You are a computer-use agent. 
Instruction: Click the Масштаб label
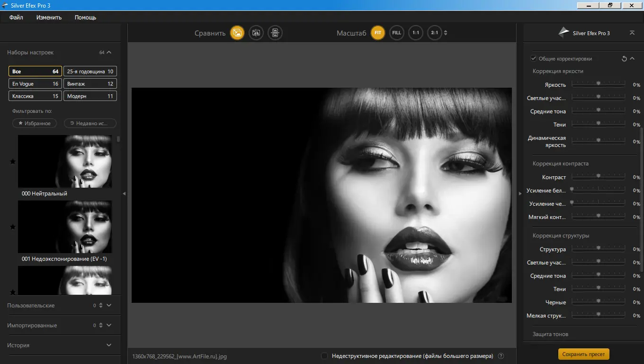(351, 33)
